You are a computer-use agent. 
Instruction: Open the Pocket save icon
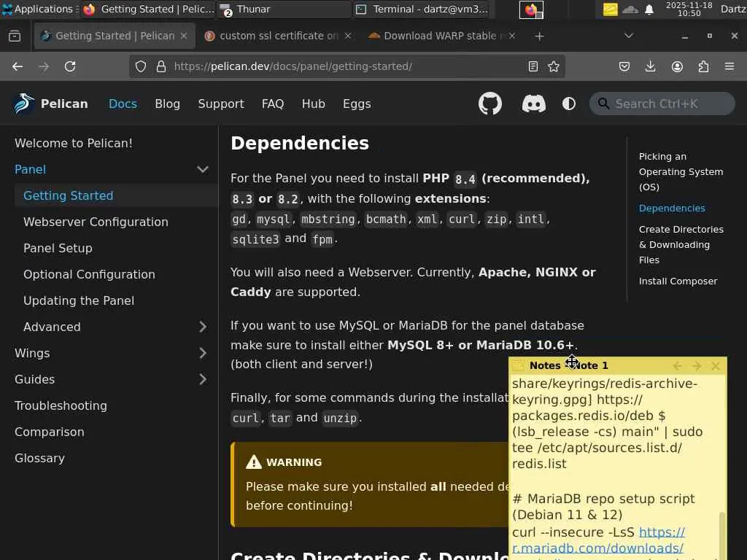tap(624, 66)
